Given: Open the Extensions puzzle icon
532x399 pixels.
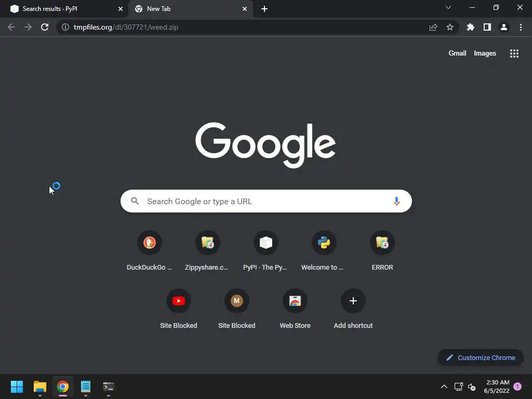Looking at the screenshot, I should (471, 27).
